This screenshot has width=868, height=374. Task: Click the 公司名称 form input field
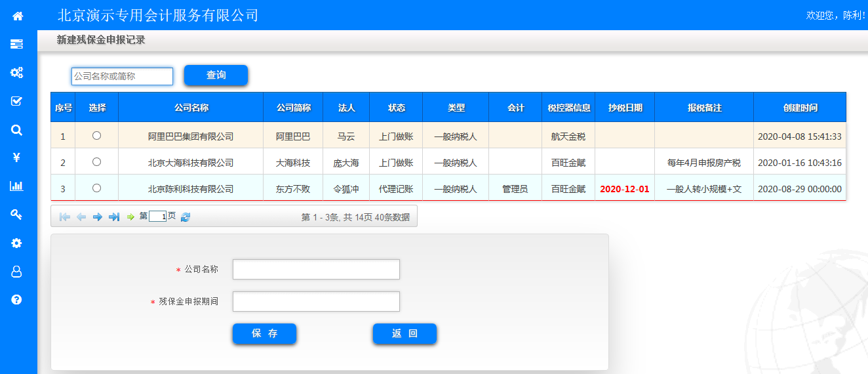pos(316,269)
